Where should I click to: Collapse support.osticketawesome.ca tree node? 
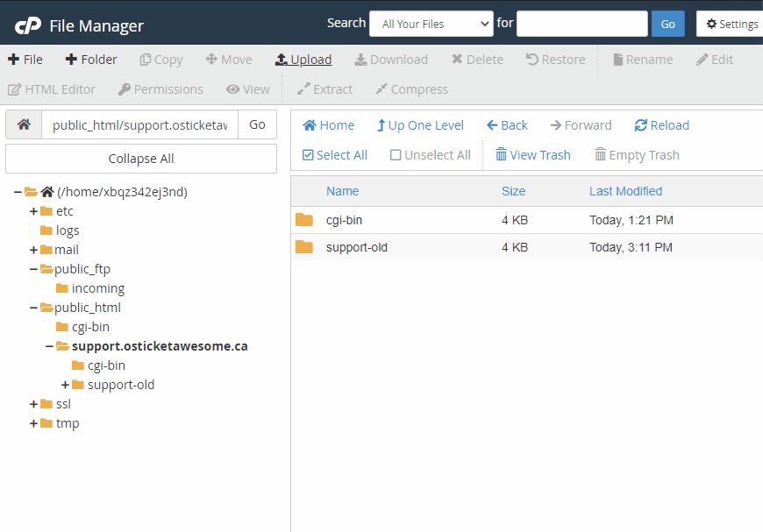click(49, 346)
